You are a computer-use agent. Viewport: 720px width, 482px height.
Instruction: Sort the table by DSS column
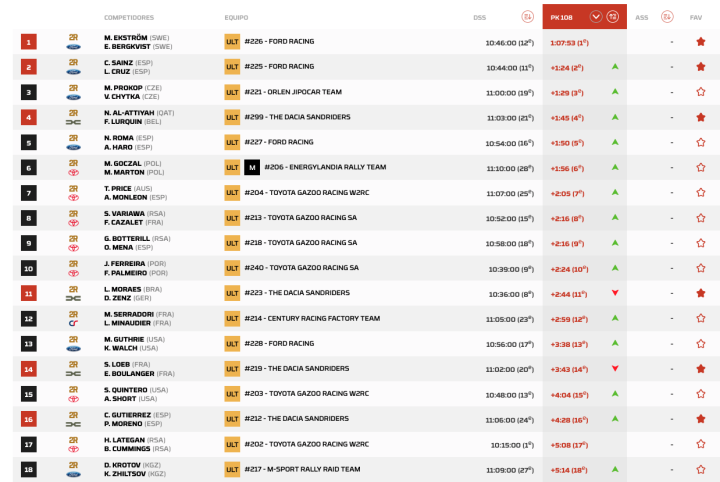528,17
